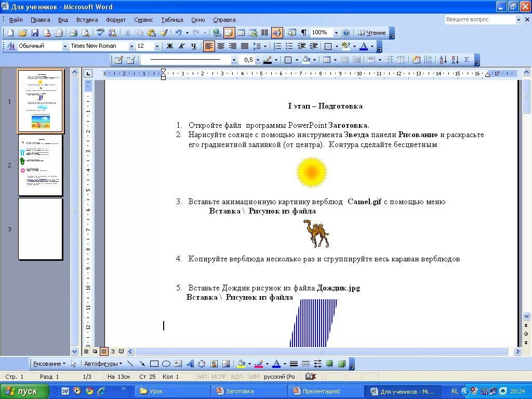Select the Arrow drawing tool
The image size is (532, 399).
click(142, 364)
